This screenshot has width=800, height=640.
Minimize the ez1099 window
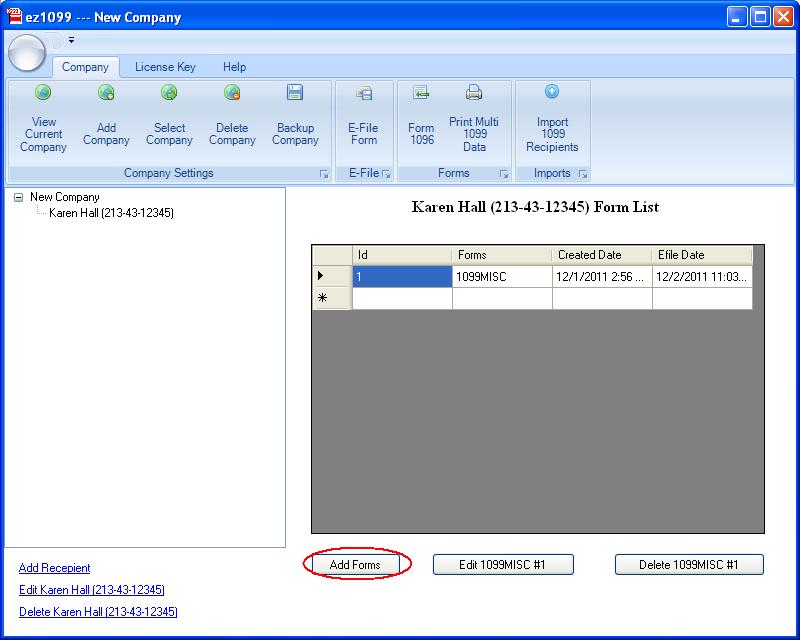(x=737, y=17)
